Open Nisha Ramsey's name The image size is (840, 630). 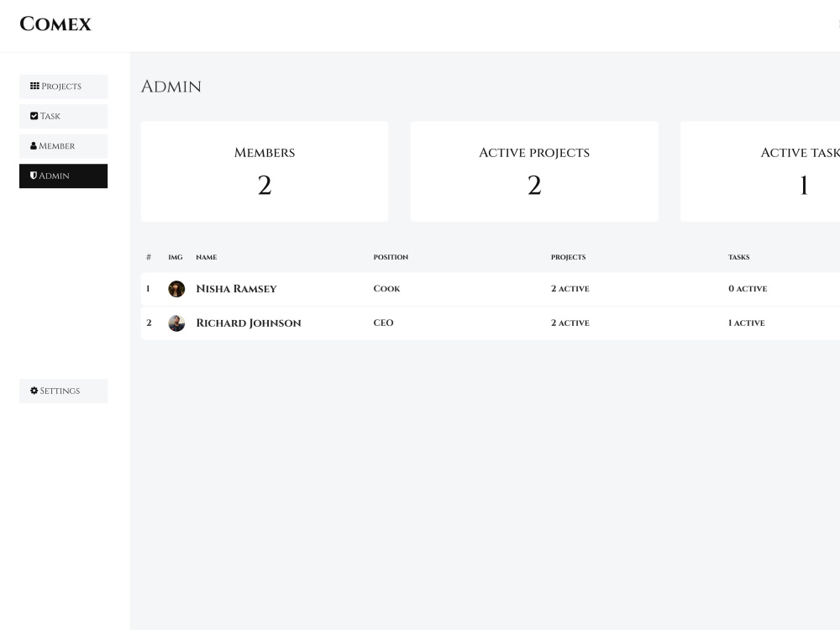point(236,289)
